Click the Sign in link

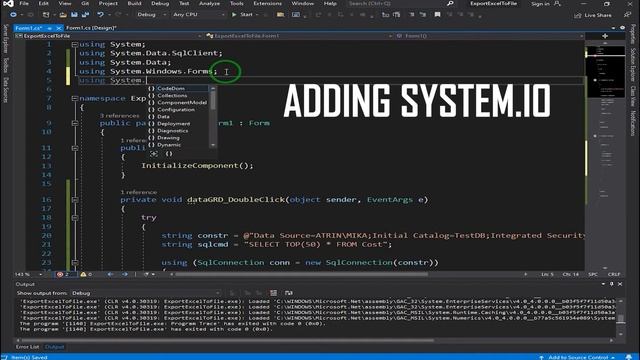pos(540,4)
